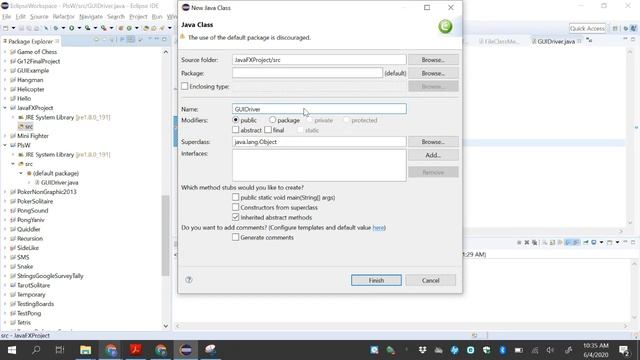The image size is (640, 360).
Task: Click the Debug bug icon in Eclipse toolbar
Action: coord(56,28)
